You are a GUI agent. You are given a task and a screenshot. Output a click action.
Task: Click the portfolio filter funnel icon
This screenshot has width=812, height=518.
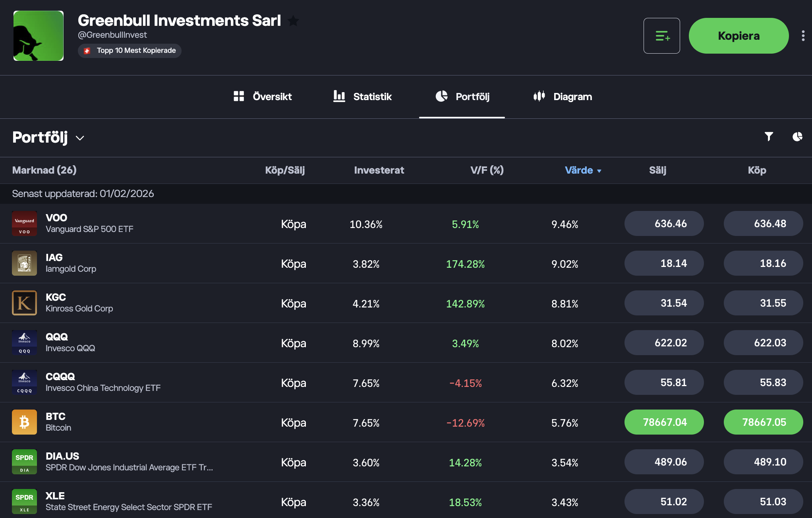point(769,137)
